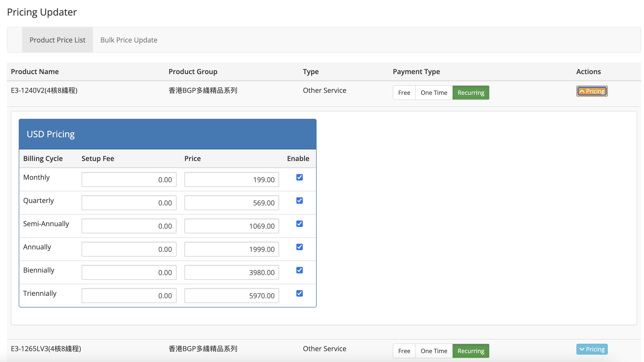Select the Product Price List tab

point(57,40)
